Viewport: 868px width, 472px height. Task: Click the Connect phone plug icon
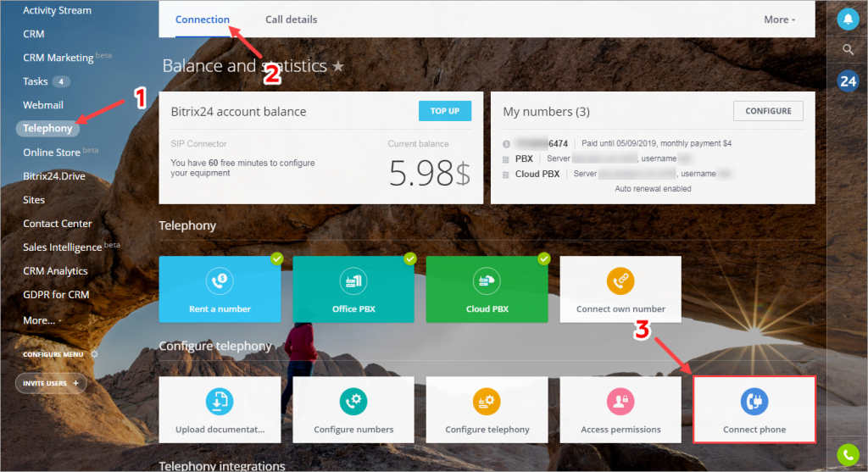(754, 401)
